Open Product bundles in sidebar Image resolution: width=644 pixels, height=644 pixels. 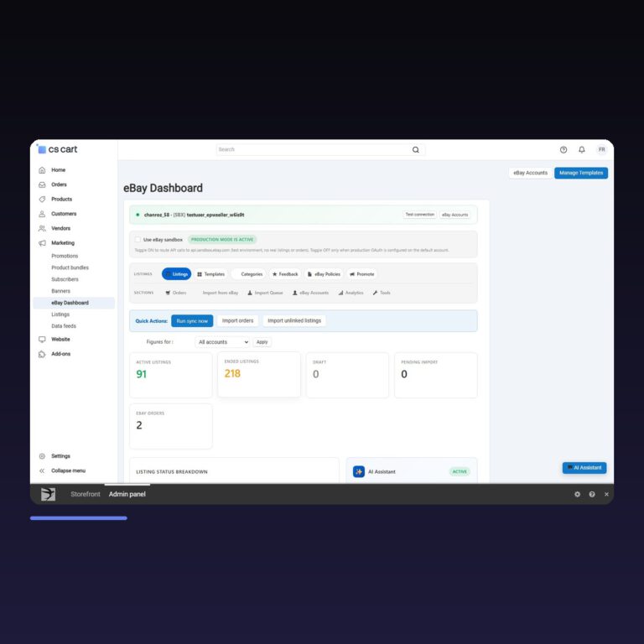pyautogui.click(x=70, y=267)
